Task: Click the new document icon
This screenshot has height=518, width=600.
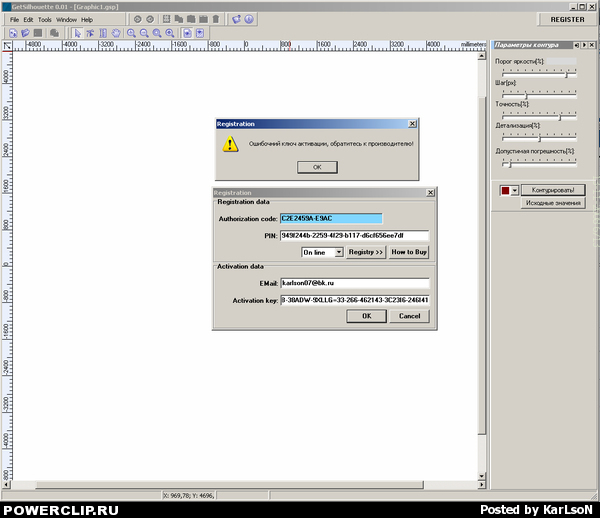Action: [x=12, y=33]
